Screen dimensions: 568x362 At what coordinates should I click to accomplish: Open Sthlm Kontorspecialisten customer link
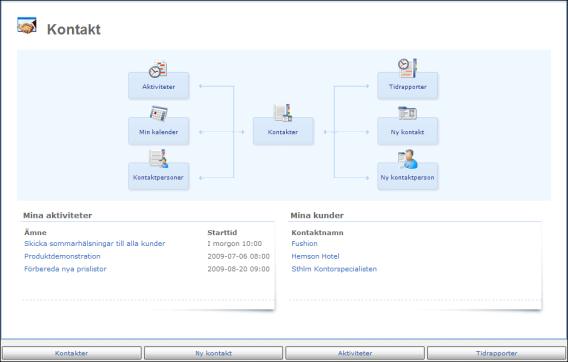334,269
